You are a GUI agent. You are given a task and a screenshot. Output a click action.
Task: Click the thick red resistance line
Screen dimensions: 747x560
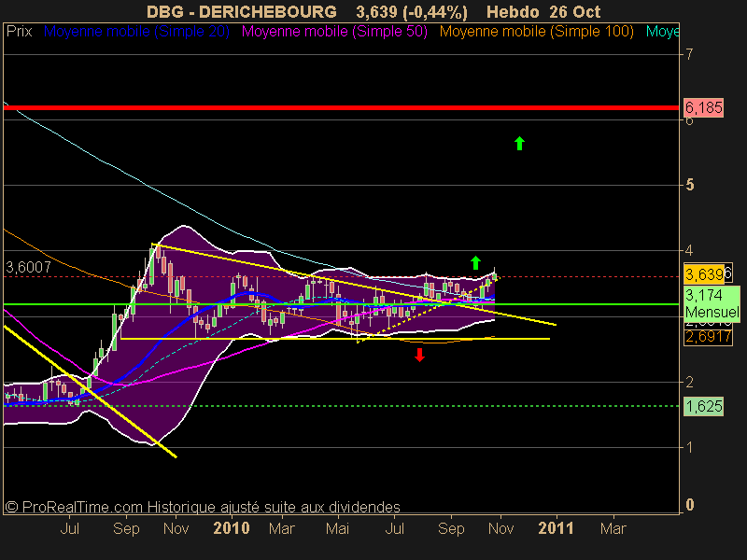tap(341, 107)
